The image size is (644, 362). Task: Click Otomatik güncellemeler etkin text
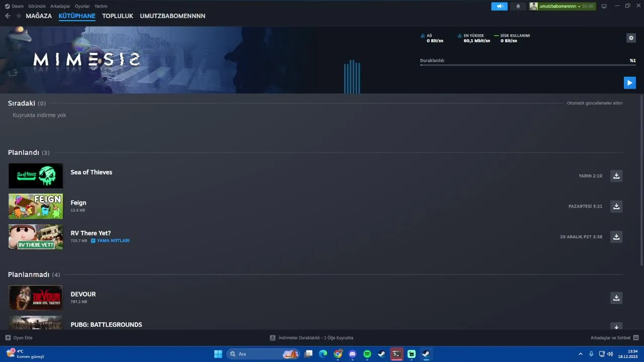[595, 103]
